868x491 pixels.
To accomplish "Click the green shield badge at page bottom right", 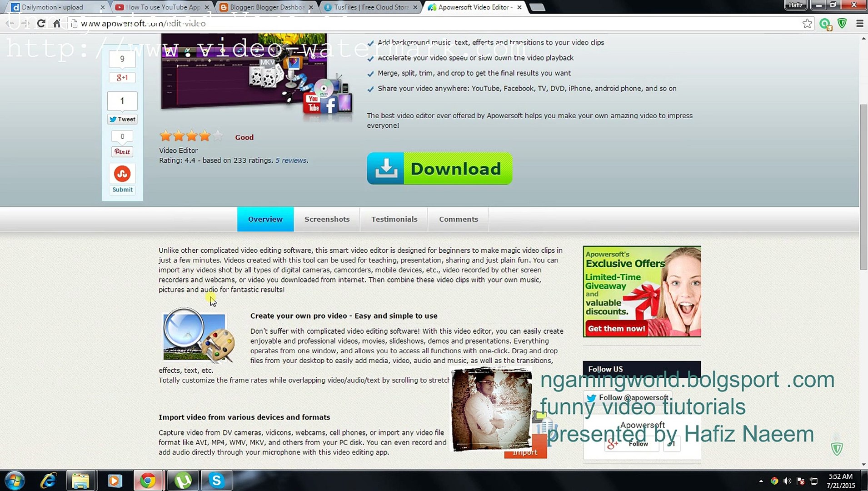I will pos(837,449).
